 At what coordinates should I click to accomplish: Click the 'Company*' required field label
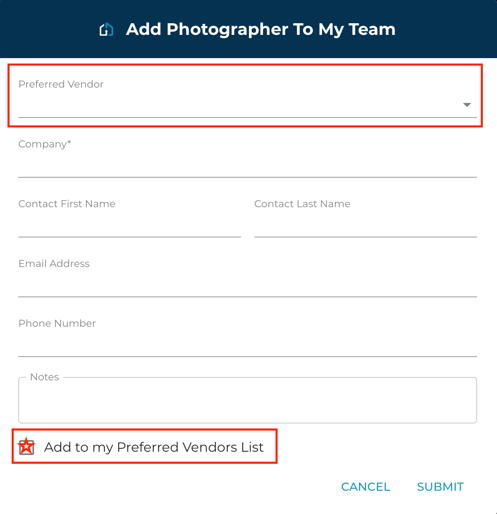click(x=45, y=144)
